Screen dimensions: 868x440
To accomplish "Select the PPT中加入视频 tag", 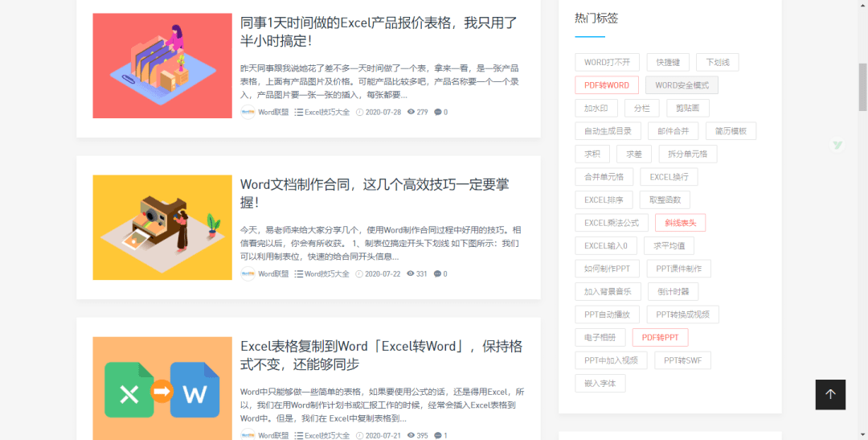I will click(611, 360).
